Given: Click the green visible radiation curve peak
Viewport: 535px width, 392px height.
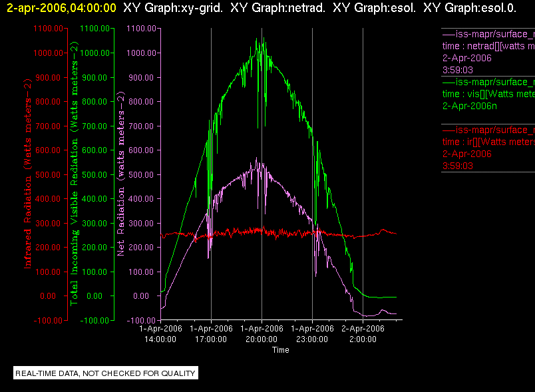Looking at the screenshot, I should click(264, 39).
